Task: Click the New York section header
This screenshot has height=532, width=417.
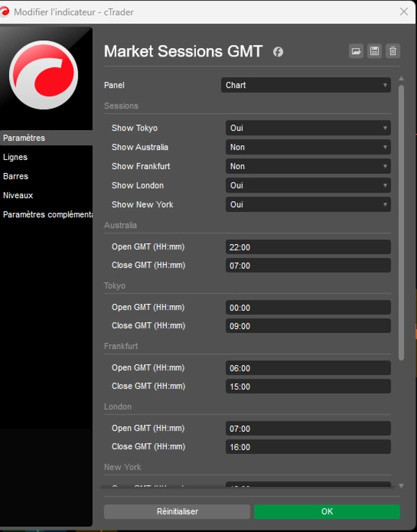Action: tap(122, 467)
